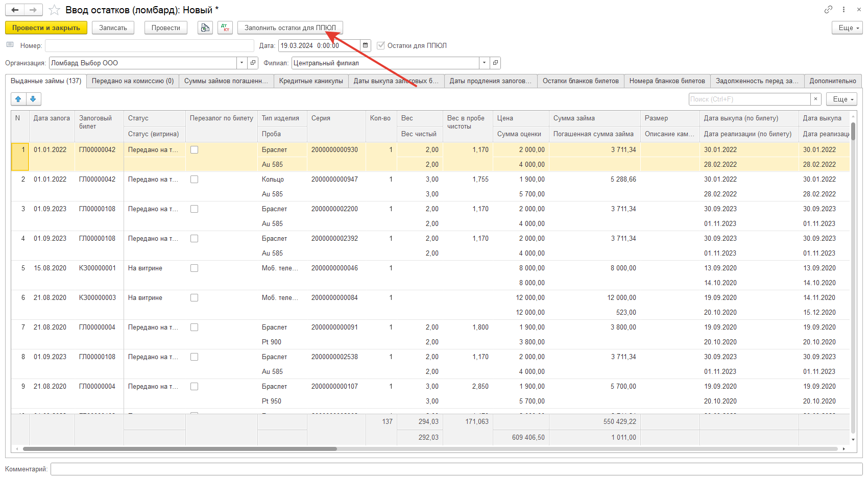Viewport: 868px width, 479px height.
Task: Check Перезалог по билету in row 3
Action: 194,209
